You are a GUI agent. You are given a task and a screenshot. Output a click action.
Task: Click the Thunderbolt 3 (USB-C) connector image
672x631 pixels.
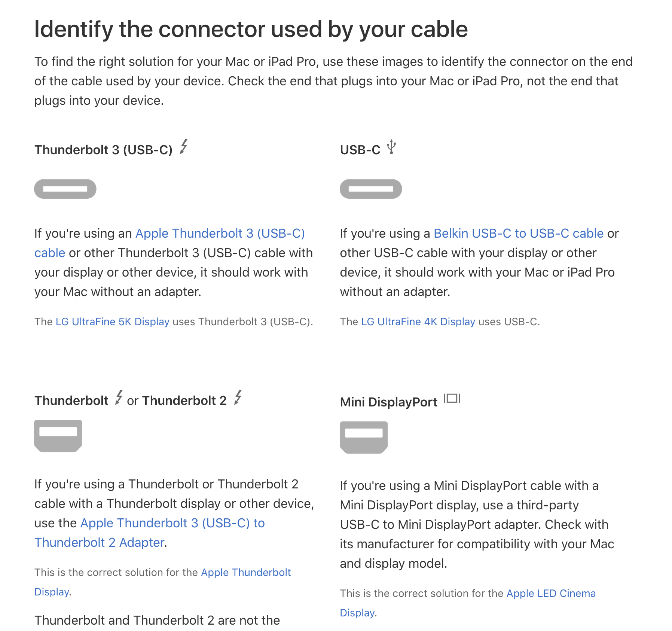[65, 189]
